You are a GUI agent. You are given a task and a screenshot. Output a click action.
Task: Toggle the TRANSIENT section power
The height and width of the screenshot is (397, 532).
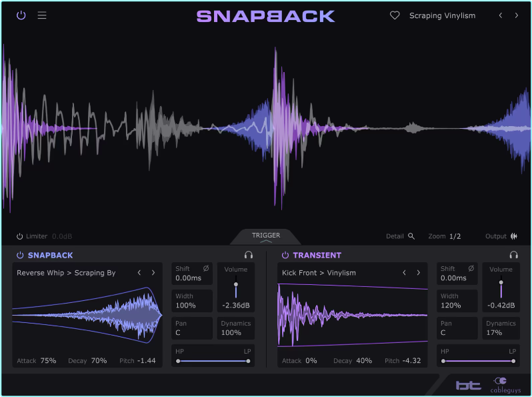285,255
